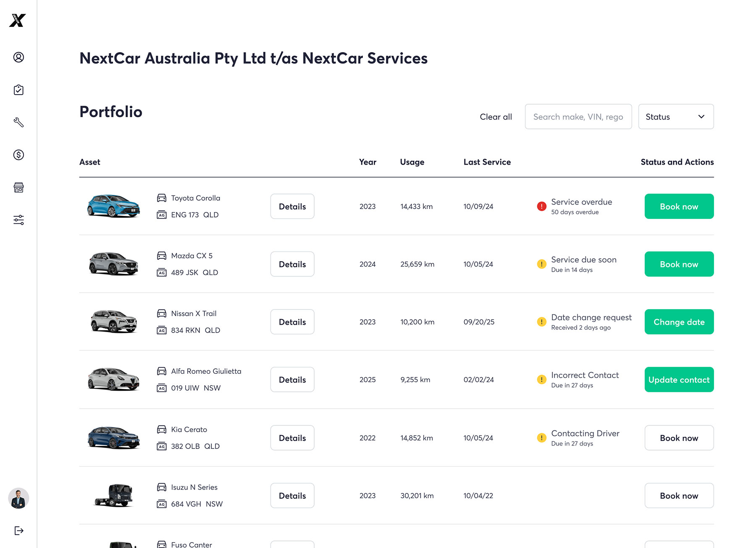Open the user account sidebar icon
Screen dimensions: 756x548
18,57
